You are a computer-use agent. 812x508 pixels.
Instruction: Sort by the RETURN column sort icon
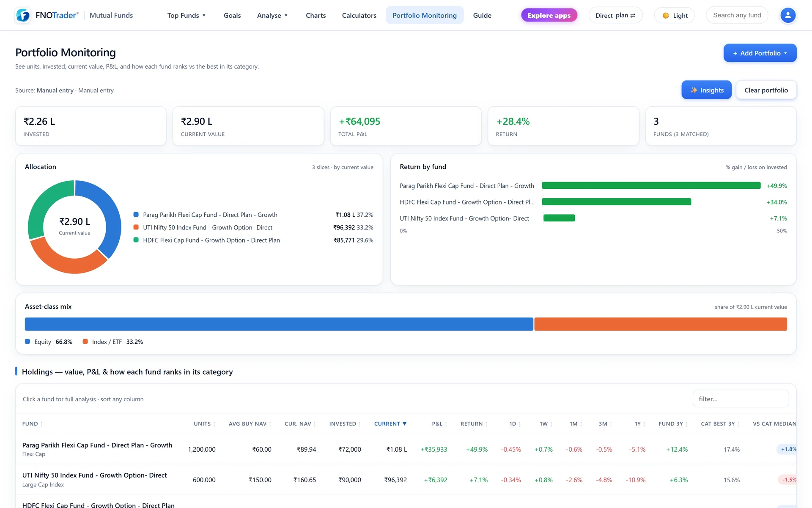pos(486,424)
